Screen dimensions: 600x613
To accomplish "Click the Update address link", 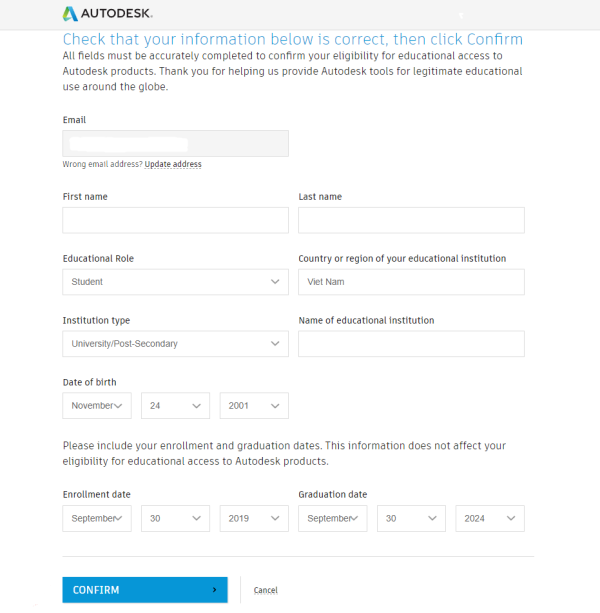I will (173, 164).
